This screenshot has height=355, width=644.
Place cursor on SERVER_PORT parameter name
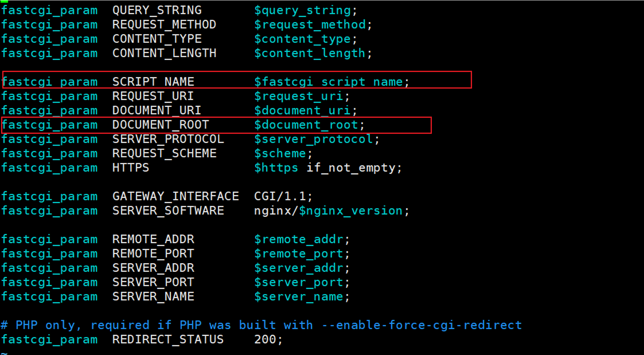153,282
